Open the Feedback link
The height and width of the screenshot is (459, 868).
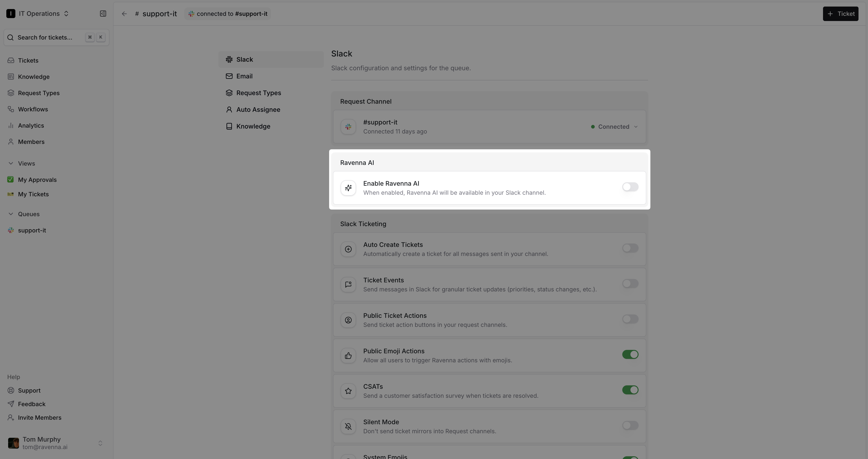pos(32,404)
